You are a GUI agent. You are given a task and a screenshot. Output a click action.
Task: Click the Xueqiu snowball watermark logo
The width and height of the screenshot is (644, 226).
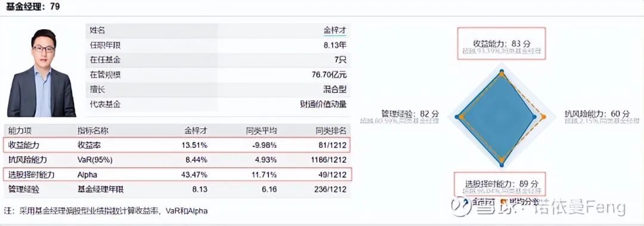point(460,207)
